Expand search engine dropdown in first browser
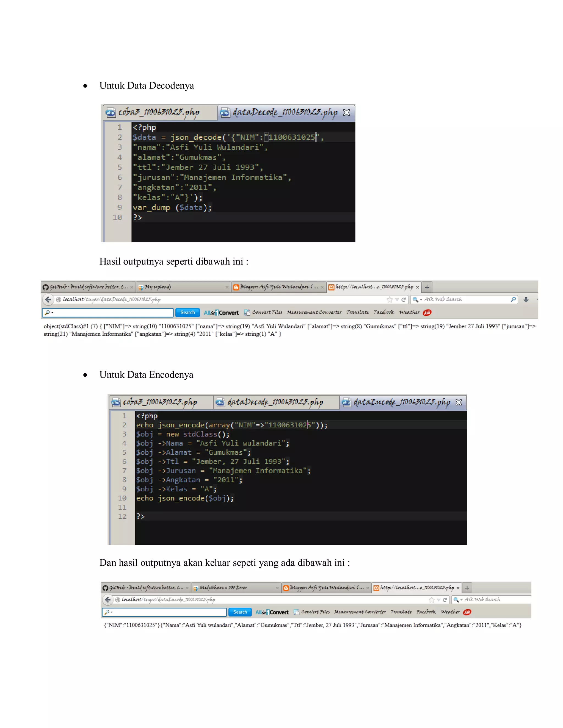This screenshot has height=728, width=563. click(x=421, y=300)
